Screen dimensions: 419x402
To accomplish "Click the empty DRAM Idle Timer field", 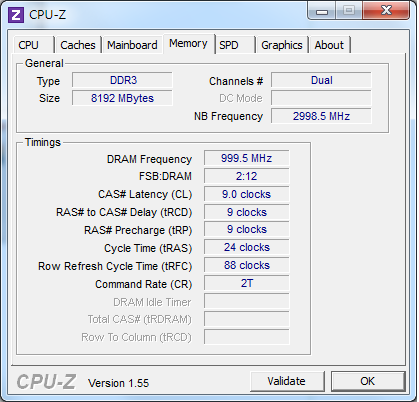I will pyautogui.click(x=247, y=301).
